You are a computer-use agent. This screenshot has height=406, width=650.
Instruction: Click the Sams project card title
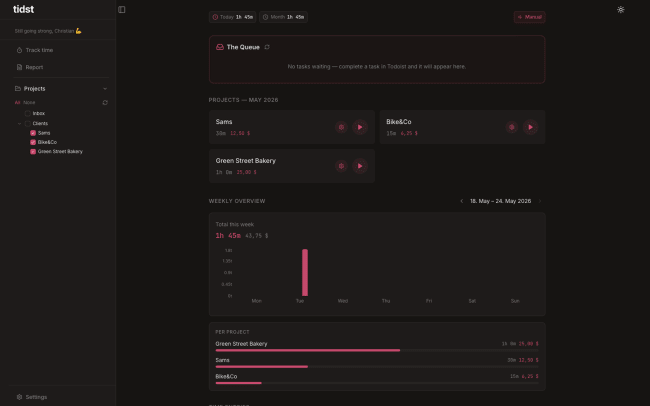[224, 122]
